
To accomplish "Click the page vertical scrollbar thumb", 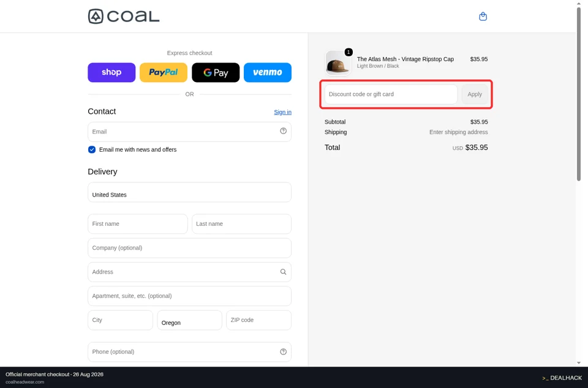I will [579, 94].
